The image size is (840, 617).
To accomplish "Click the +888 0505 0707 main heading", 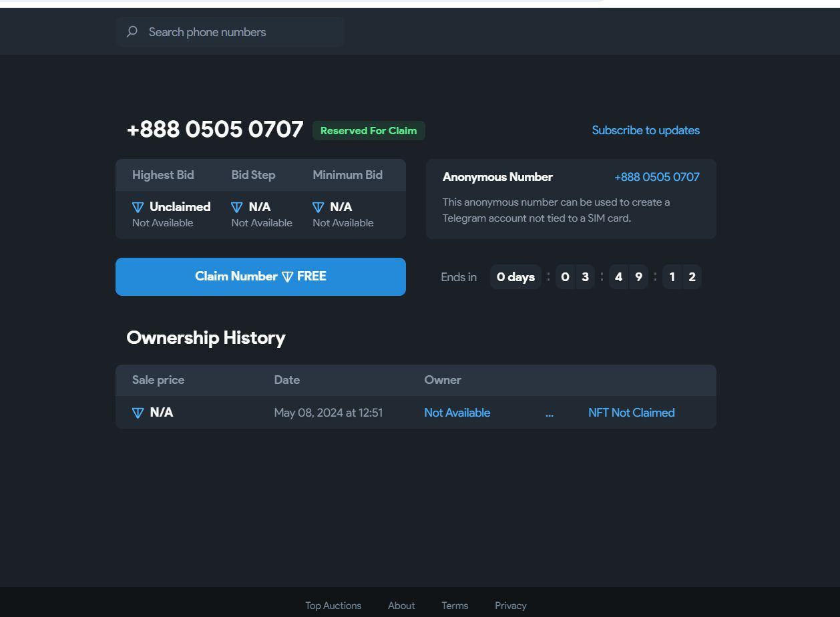I will tap(215, 130).
